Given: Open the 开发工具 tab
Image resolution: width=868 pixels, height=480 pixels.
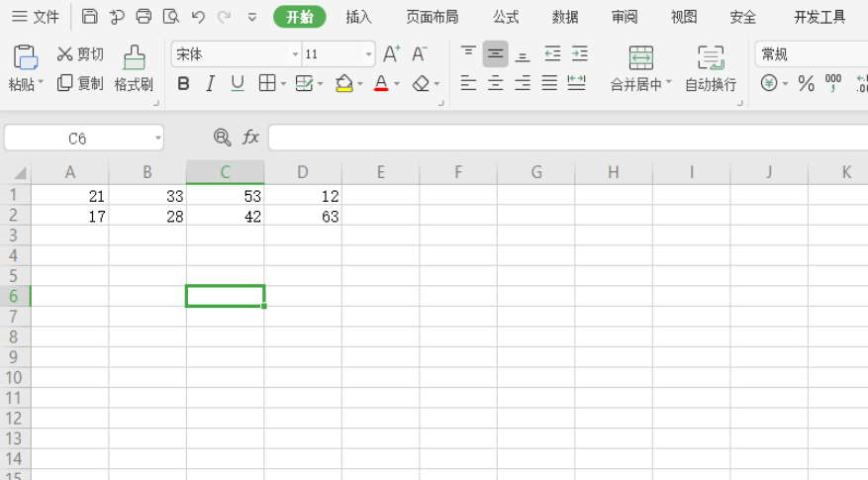Looking at the screenshot, I should (x=820, y=17).
